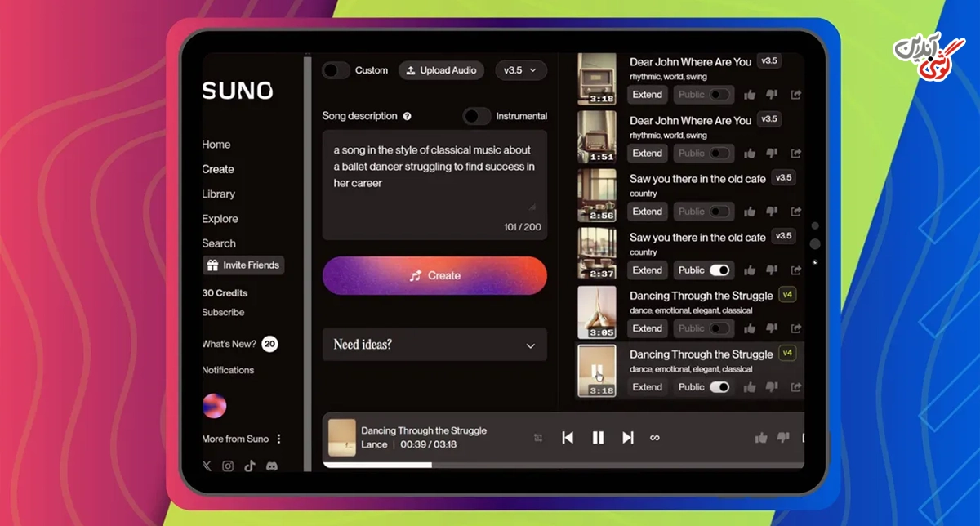Image resolution: width=980 pixels, height=526 pixels.
Task: Dislike Dear John Where Are You 3:18 track
Action: [772, 95]
